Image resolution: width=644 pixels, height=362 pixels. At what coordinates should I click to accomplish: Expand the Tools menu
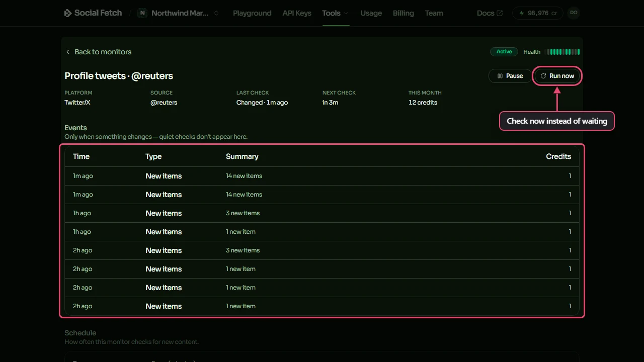click(336, 13)
